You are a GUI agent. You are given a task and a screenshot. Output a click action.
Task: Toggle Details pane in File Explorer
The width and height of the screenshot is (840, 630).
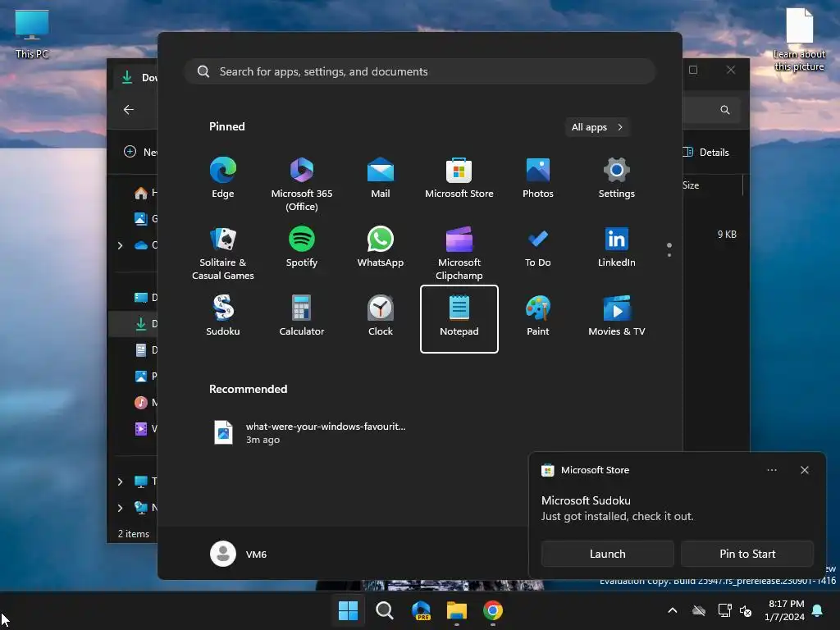coord(706,152)
